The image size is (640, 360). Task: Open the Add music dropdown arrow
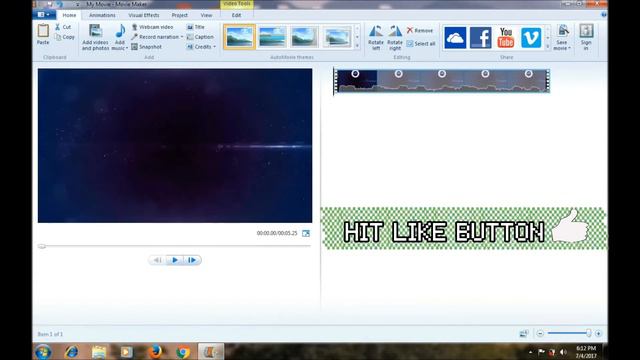127,49
